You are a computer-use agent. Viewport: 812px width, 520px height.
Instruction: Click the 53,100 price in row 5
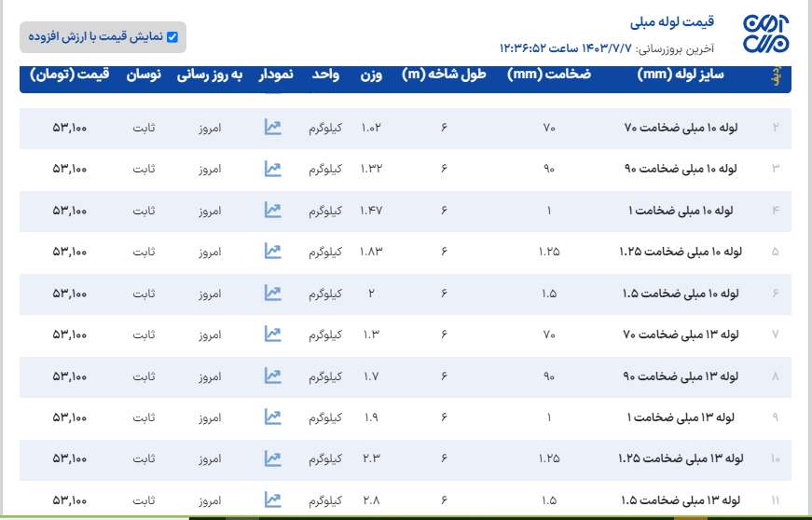pos(70,252)
